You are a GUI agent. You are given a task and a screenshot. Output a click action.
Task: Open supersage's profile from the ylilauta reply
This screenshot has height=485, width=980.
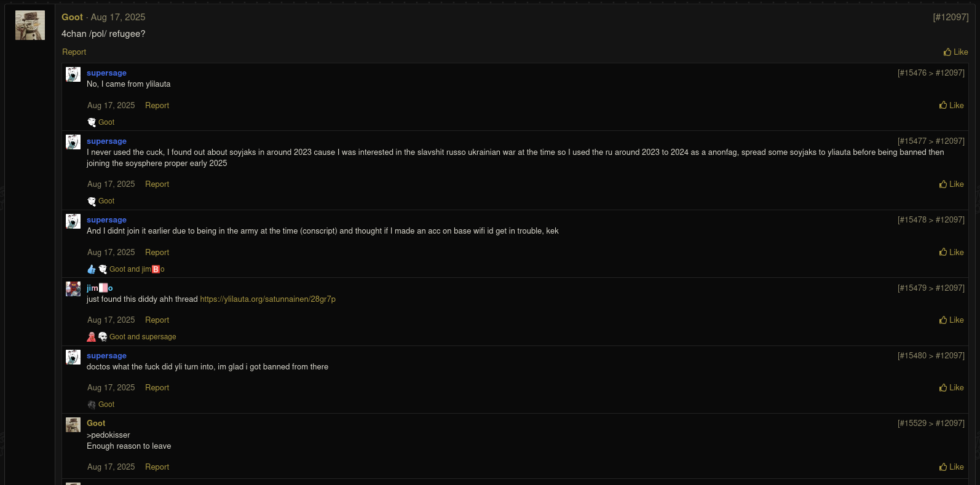click(106, 73)
